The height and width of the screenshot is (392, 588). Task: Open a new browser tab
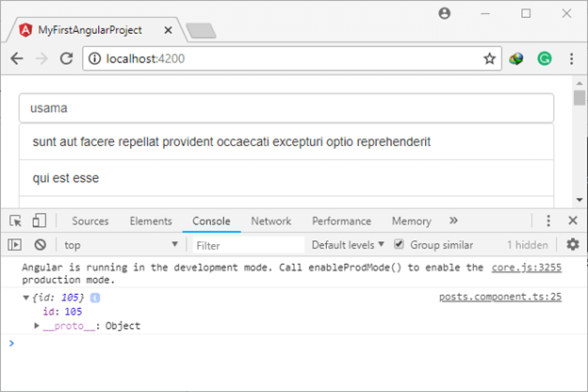coord(201,30)
